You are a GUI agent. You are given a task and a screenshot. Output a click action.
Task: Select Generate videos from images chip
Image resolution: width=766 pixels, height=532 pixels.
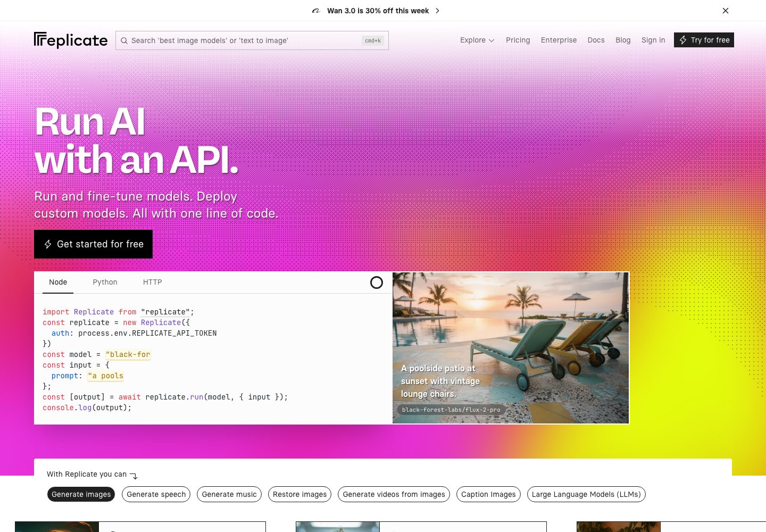[394, 494]
